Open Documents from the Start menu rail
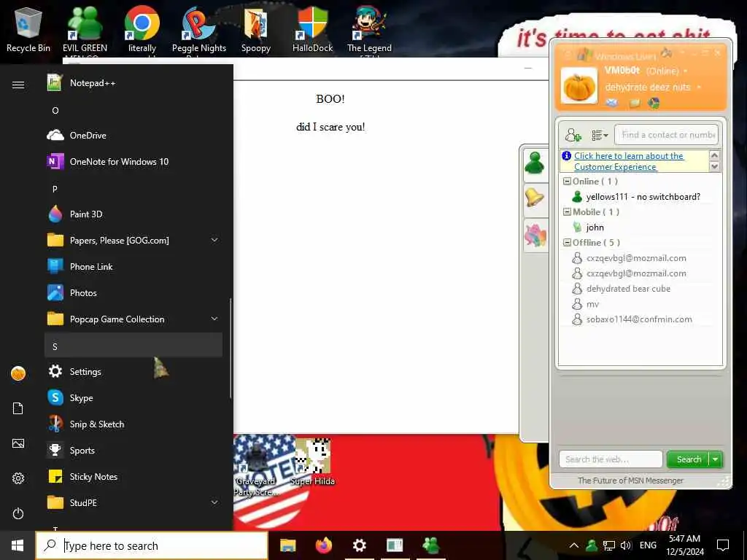Screen dimensions: 747x560 click(x=18, y=408)
